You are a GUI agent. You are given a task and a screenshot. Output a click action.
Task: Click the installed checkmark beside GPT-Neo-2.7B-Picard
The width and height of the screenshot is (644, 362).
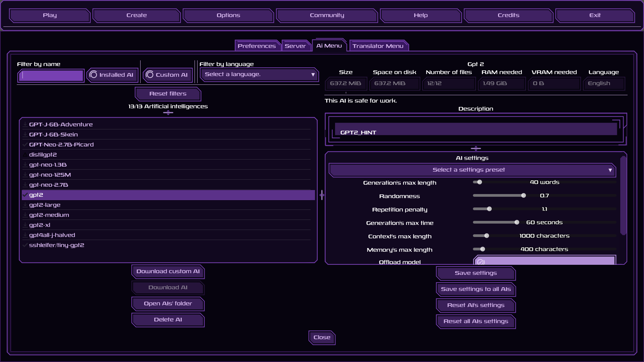tap(25, 144)
